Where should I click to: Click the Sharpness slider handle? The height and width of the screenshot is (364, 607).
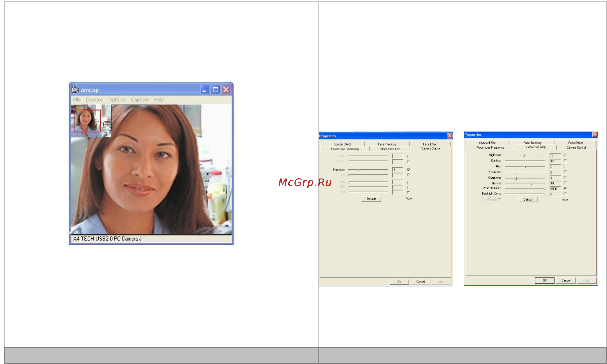click(x=516, y=178)
